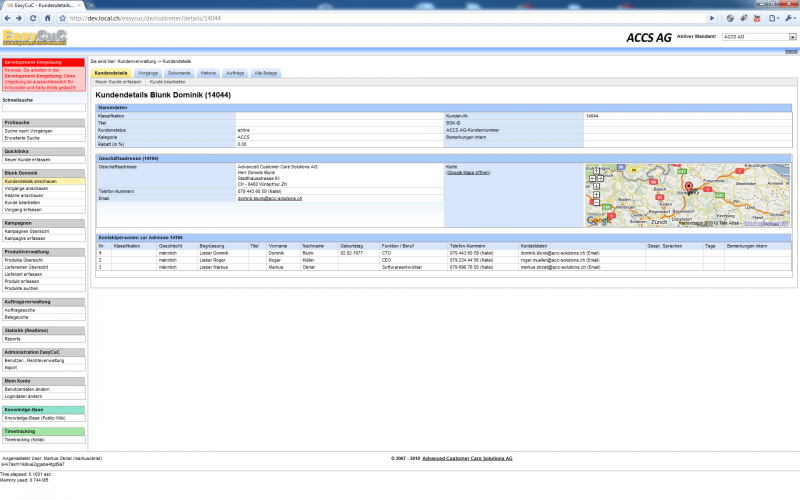Screen dimensions: 800x500
Task: Click Neuer Kunde erfassen in the sub-toolbar
Action: click(118, 82)
